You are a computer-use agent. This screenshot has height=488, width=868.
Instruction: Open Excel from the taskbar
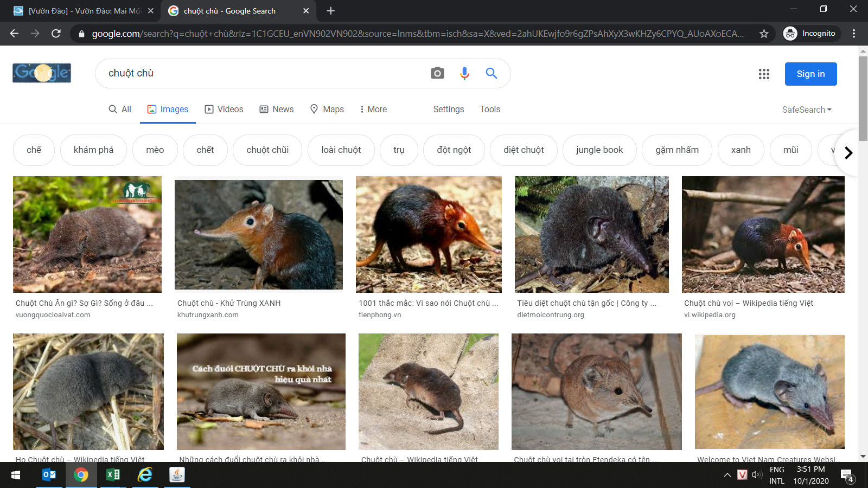(x=112, y=475)
